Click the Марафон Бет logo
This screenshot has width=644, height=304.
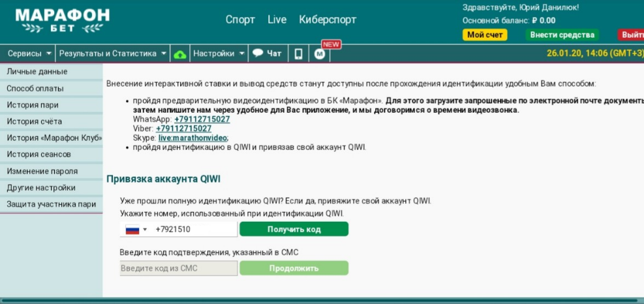[x=62, y=20]
